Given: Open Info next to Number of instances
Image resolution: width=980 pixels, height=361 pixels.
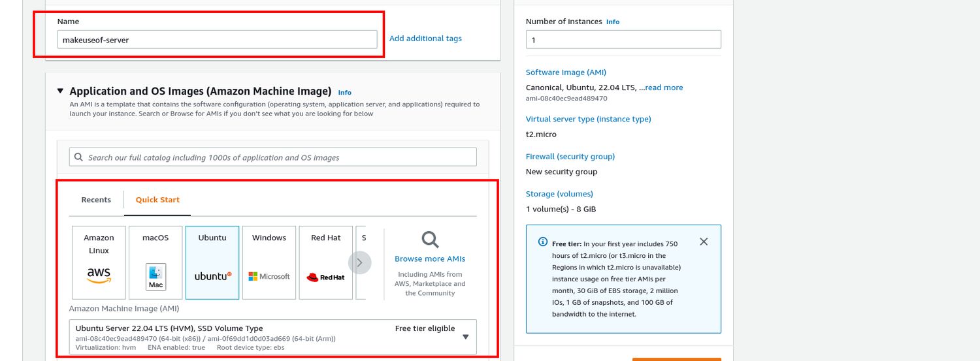Looking at the screenshot, I should [x=613, y=22].
